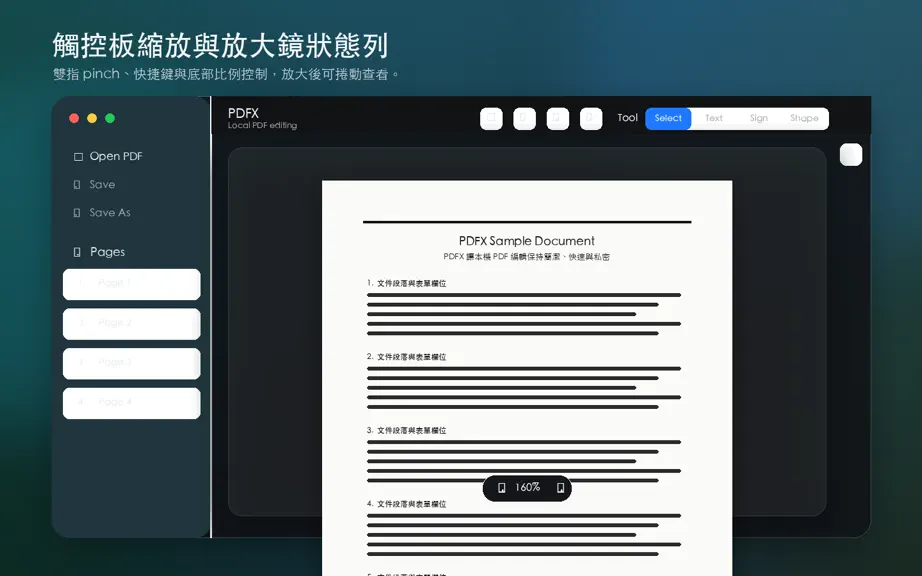Screen dimensions: 922x576
Task: Switch to the Sign tool
Action: (759, 118)
